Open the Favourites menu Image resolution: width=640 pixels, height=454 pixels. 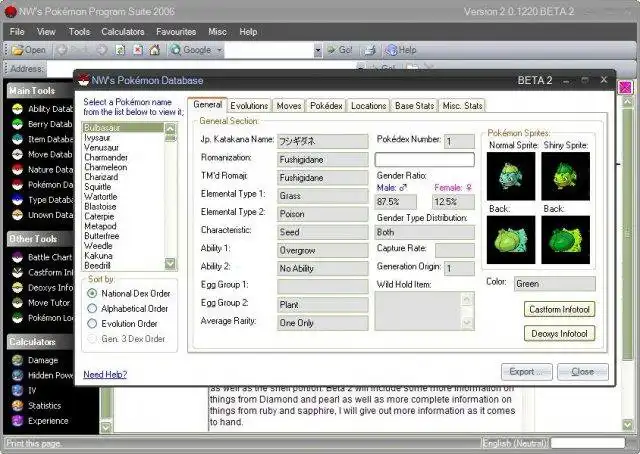176,32
